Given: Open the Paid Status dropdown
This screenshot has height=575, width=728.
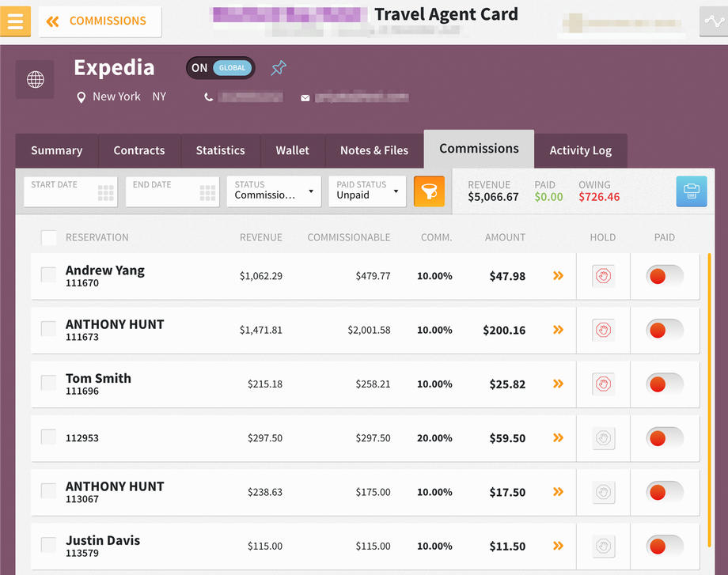Looking at the screenshot, I should coord(367,191).
